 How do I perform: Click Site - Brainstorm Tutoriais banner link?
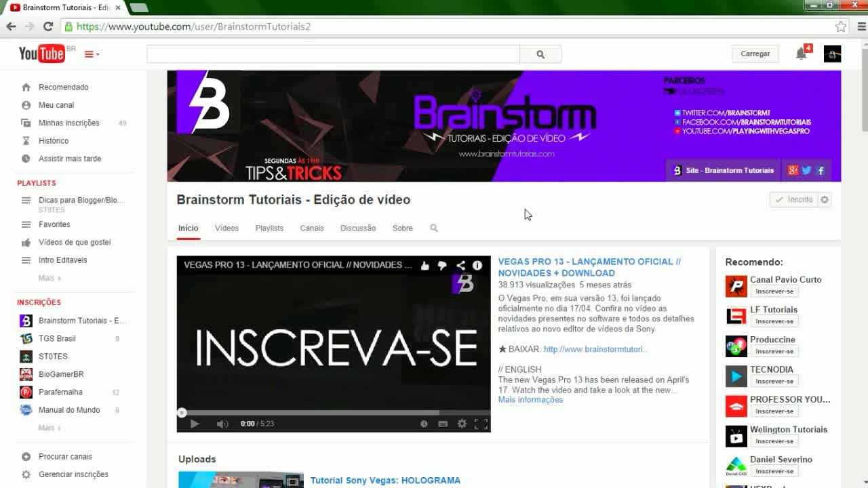pos(723,171)
